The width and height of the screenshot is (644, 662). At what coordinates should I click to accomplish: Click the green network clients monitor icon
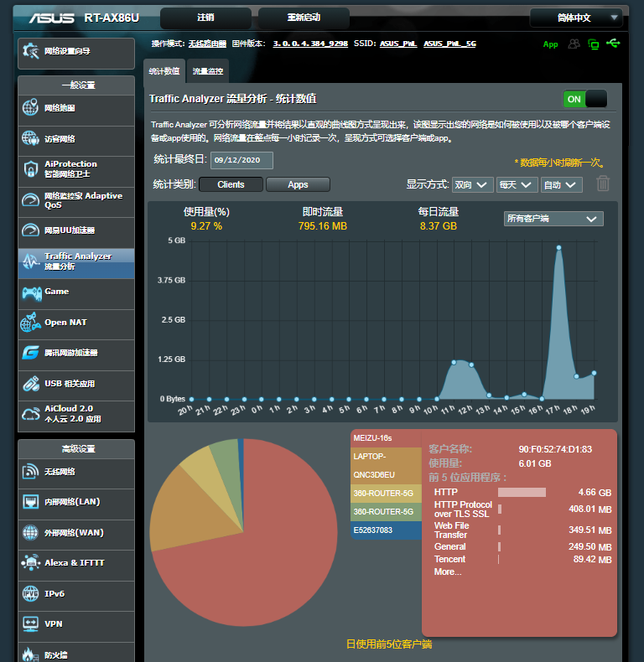click(594, 44)
